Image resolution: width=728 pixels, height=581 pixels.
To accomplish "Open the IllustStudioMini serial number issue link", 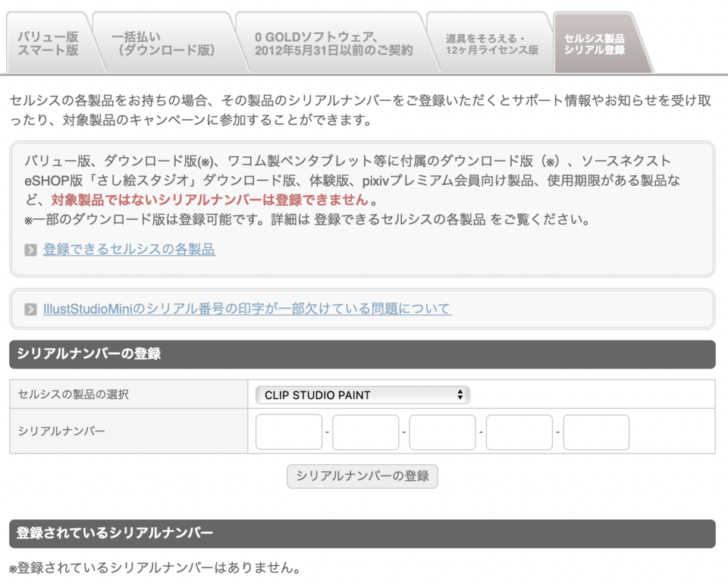I will coord(247,309).
